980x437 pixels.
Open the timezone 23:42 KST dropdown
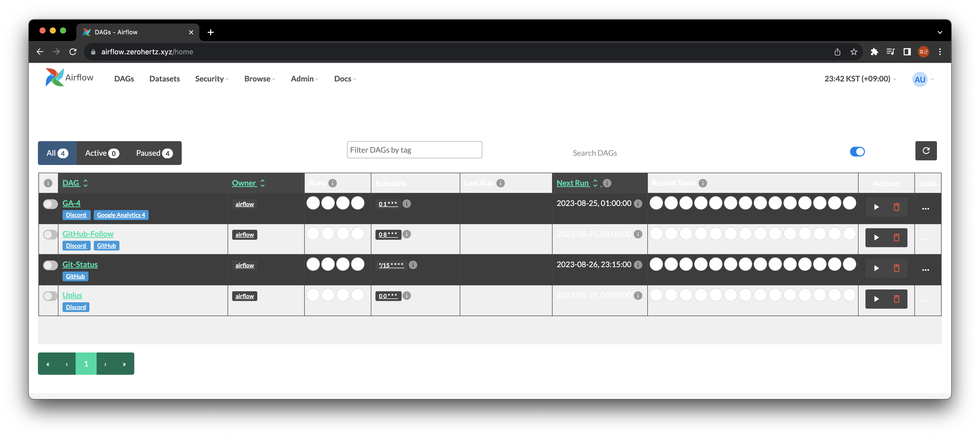[860, 79]
